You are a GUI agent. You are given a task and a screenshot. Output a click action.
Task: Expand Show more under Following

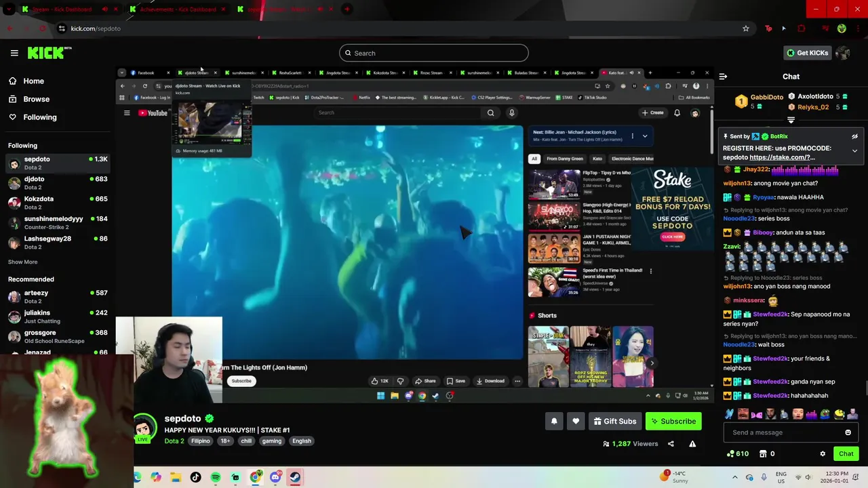[22, 262]
